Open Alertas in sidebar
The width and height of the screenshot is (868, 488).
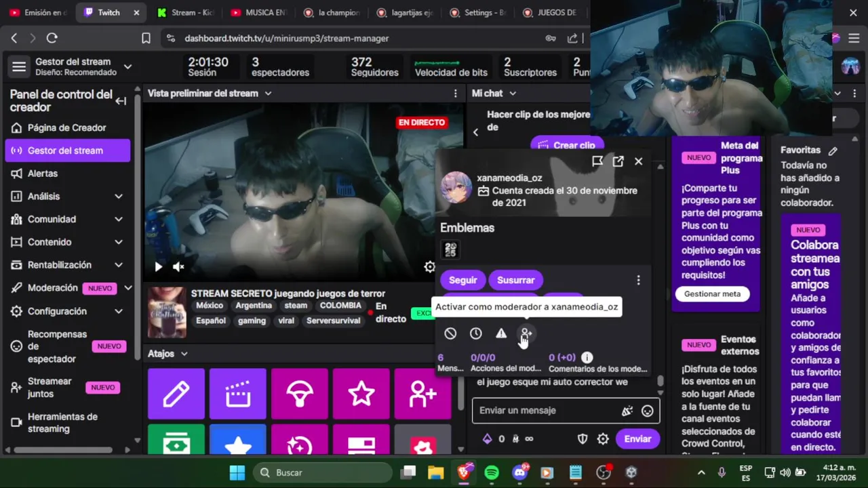(x=68, y=174)
